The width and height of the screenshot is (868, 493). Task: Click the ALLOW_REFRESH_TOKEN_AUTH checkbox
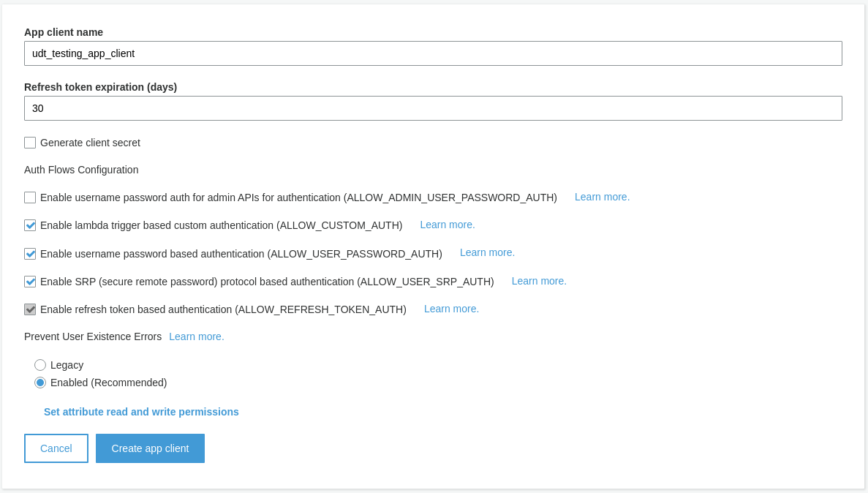[30, 309]
